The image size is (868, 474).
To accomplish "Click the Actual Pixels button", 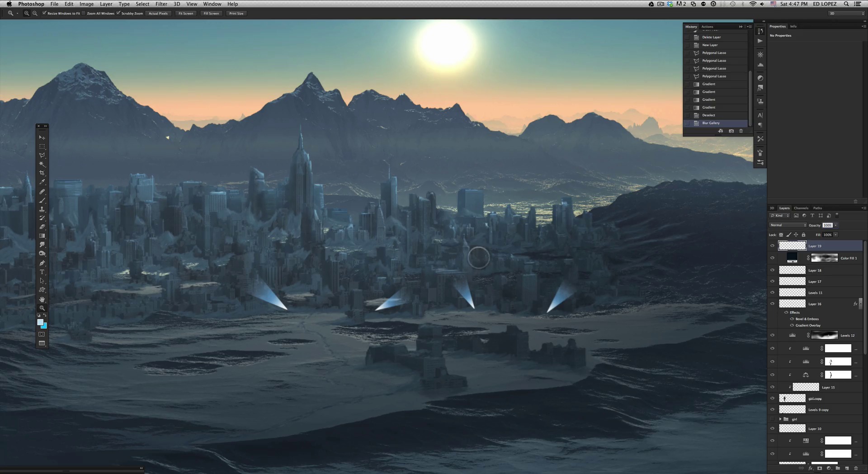I will tap(158, 14).
